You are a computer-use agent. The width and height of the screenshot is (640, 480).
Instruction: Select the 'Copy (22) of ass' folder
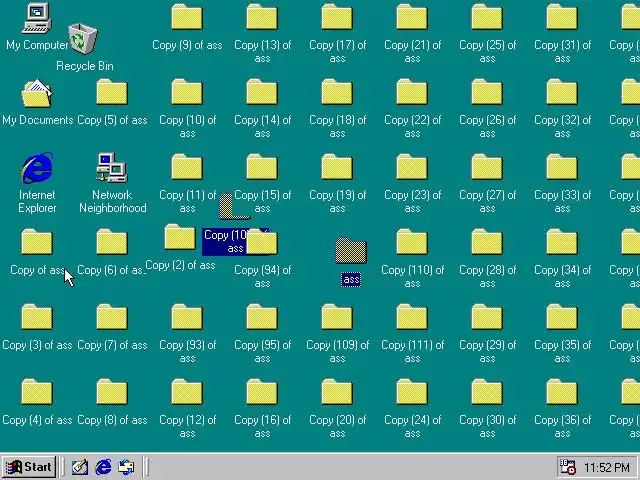tap(412, 92)
